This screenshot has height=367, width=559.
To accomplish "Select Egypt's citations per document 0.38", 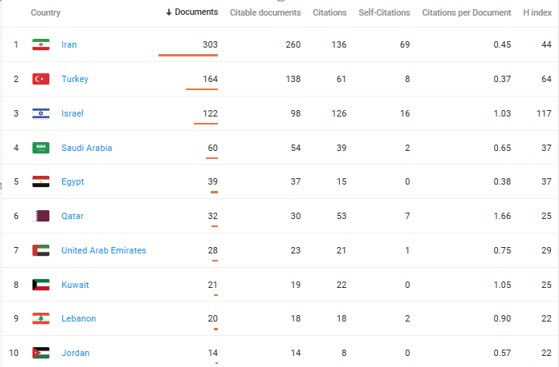I will (x=502, y=182).
